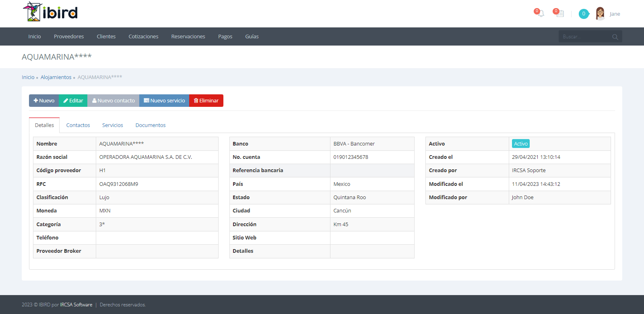The image size is (644, 314).
Task: Select the Detalles tab
Action: point(44,125)
